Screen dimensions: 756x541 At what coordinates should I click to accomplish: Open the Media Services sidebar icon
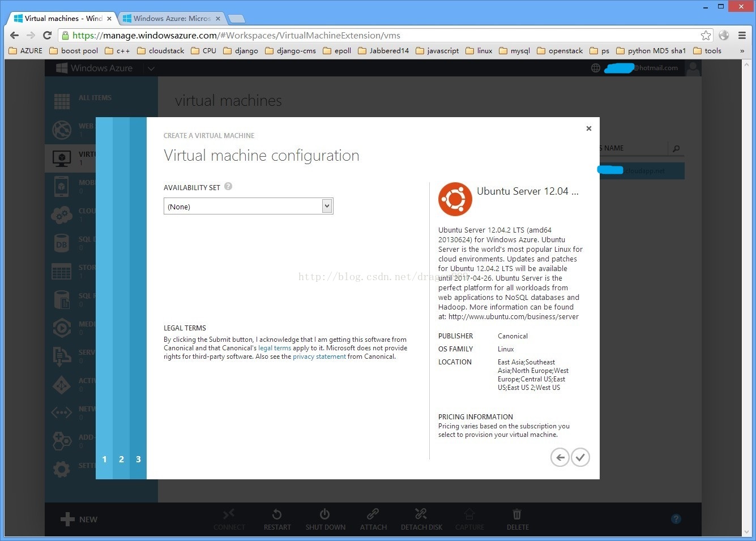tap(62, 328)
